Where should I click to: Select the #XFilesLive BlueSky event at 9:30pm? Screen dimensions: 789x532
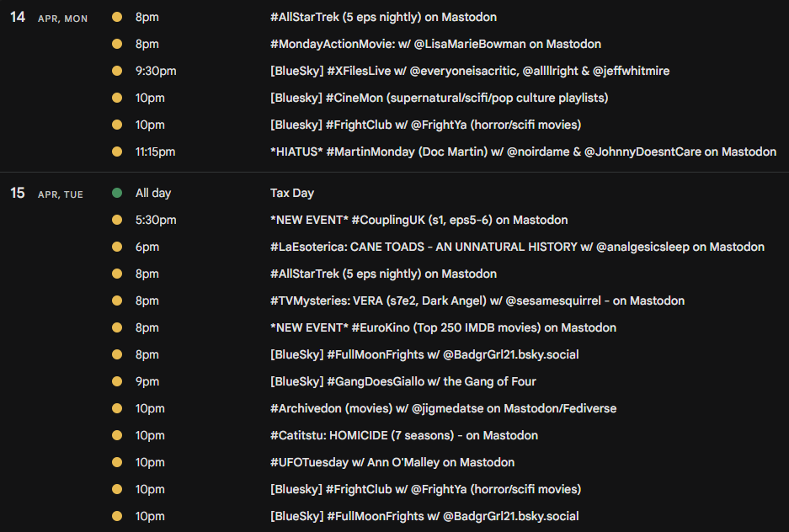click(x=470, y=71)
